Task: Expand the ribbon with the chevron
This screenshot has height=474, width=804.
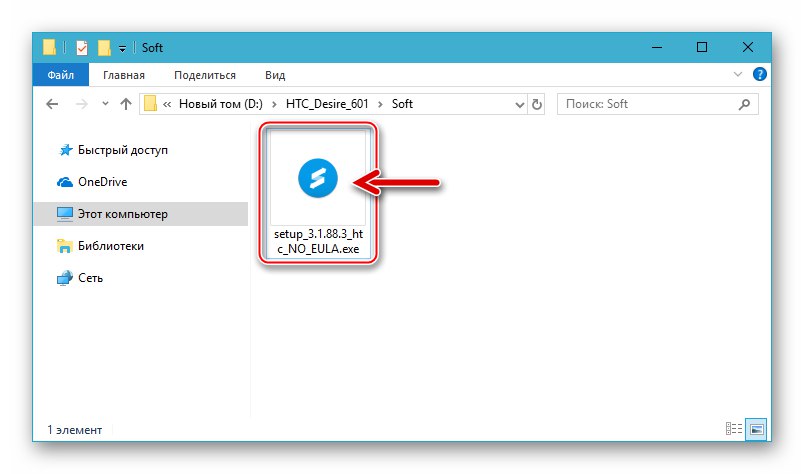Action: click(737, 74)
